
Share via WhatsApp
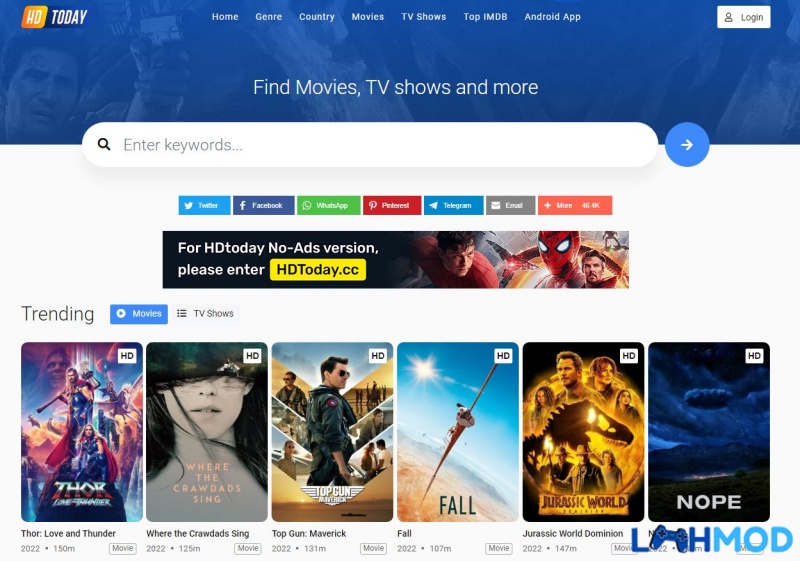(329, 205)
